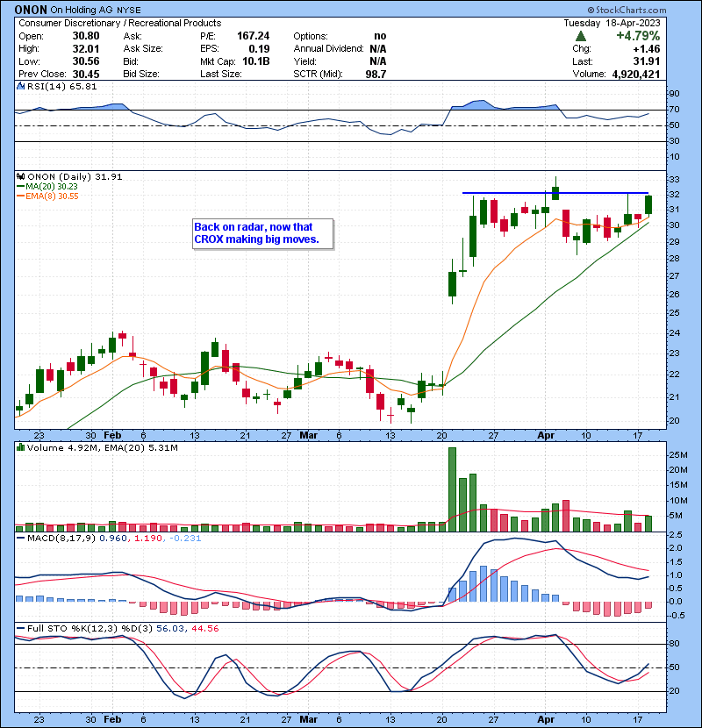Click the Tuesday 18-Apr-2023 date

(x=612, y=23)
